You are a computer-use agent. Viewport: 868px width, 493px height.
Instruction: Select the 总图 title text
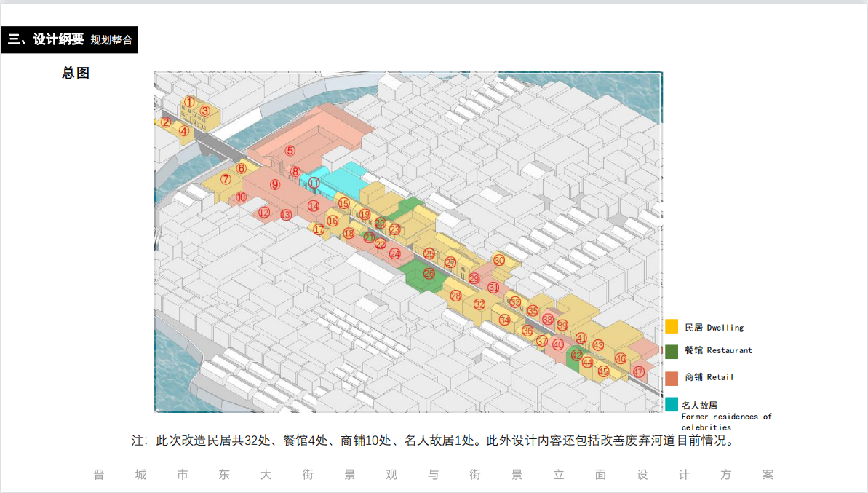click(x=76, y=73)
